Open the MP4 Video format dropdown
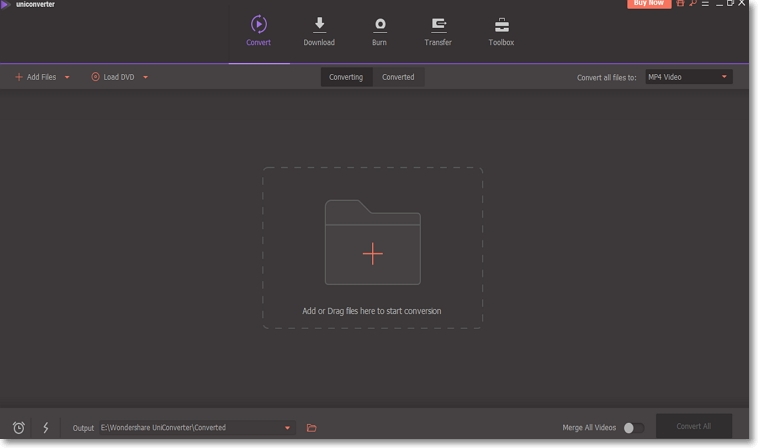 [x=688, y=77]
